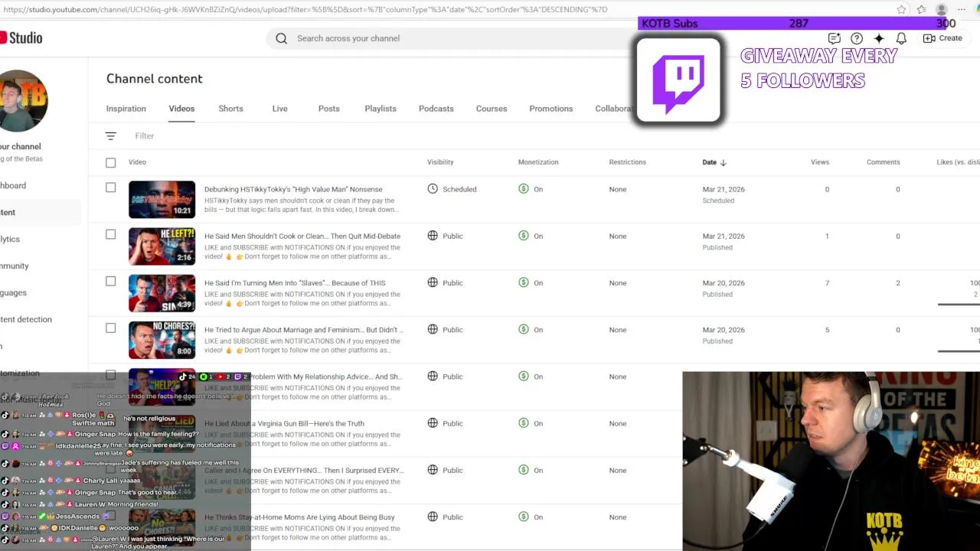980x551 pixels.
Task: Bookmark this page with the star icon
Action: 901,9
